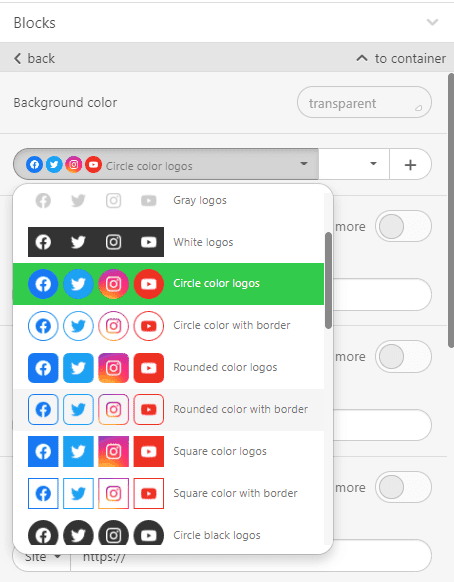Click the dropdown list scrollbar thumb

(328, 280)
